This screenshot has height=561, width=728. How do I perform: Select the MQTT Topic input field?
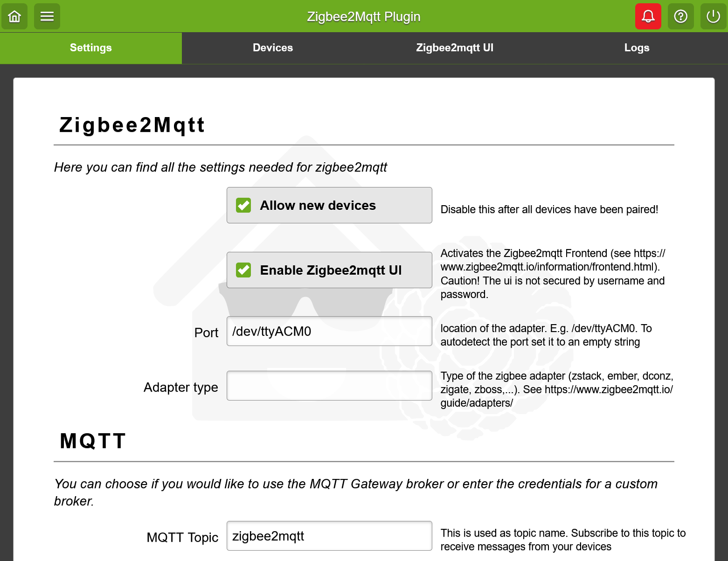click(x=329, y=536)
